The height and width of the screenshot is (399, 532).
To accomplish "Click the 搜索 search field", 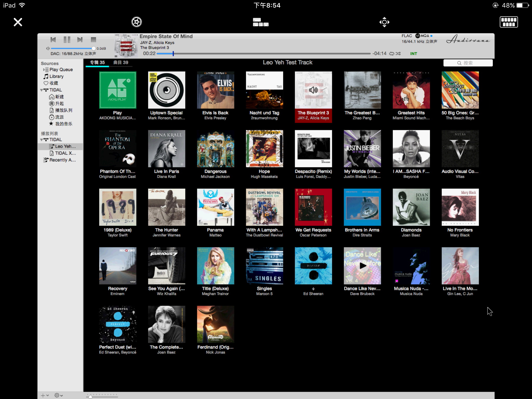I will click(x=468, y=63).
